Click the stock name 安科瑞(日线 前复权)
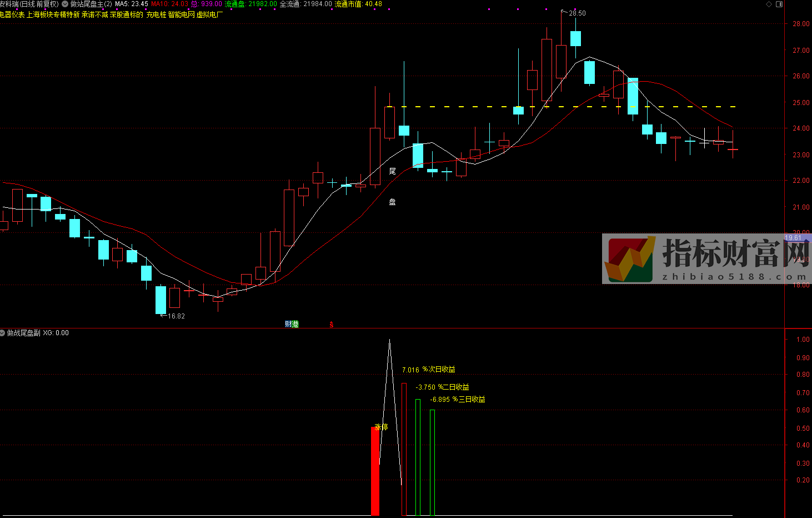 coord(29,4)
